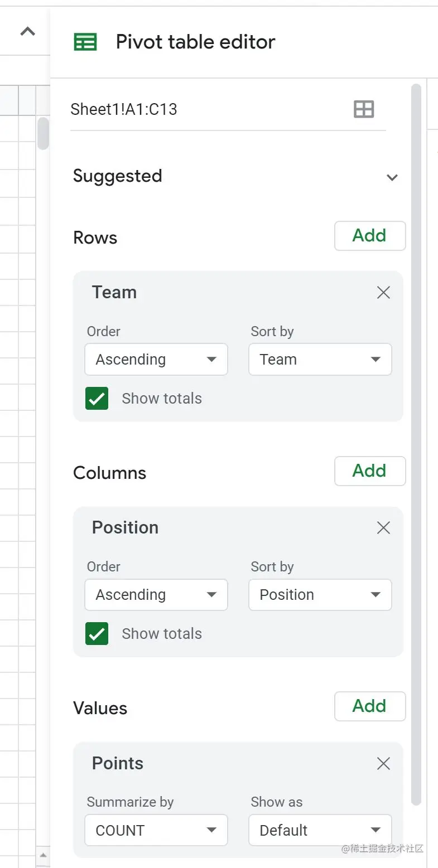The width and height of the screenshot is (438, 868).
Task: Expand the Suggested section
Action: click(392, 178)
